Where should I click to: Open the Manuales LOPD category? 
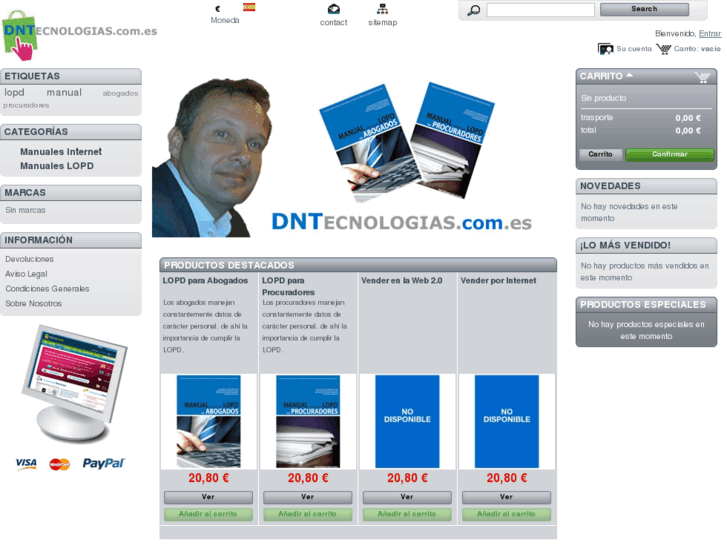[x=57, y=166]
